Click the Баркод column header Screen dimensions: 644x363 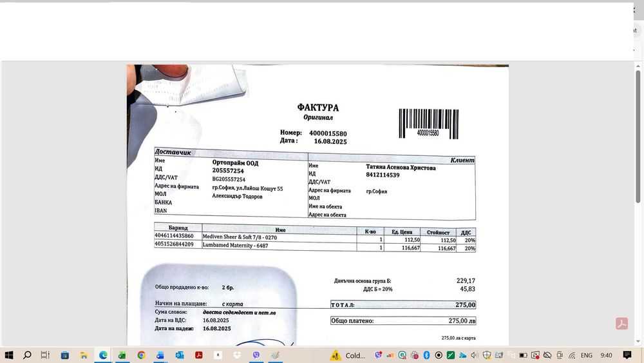[178, 228]
